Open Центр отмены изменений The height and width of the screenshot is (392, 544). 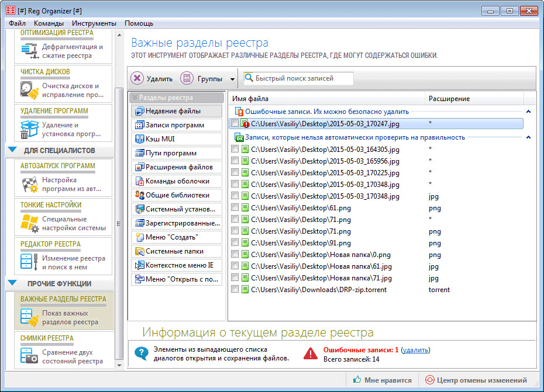click(477, 380)
